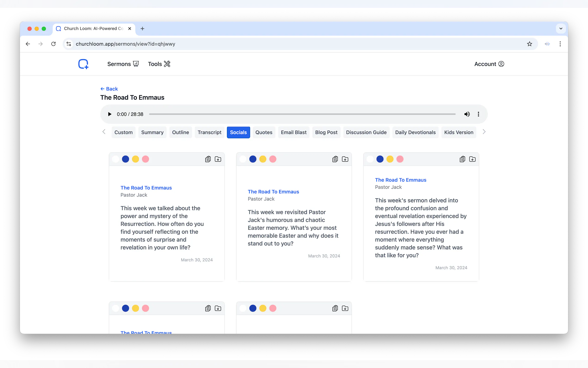Reload the browser page
Viewport: 588px width, 368px height.
point(53,44)
